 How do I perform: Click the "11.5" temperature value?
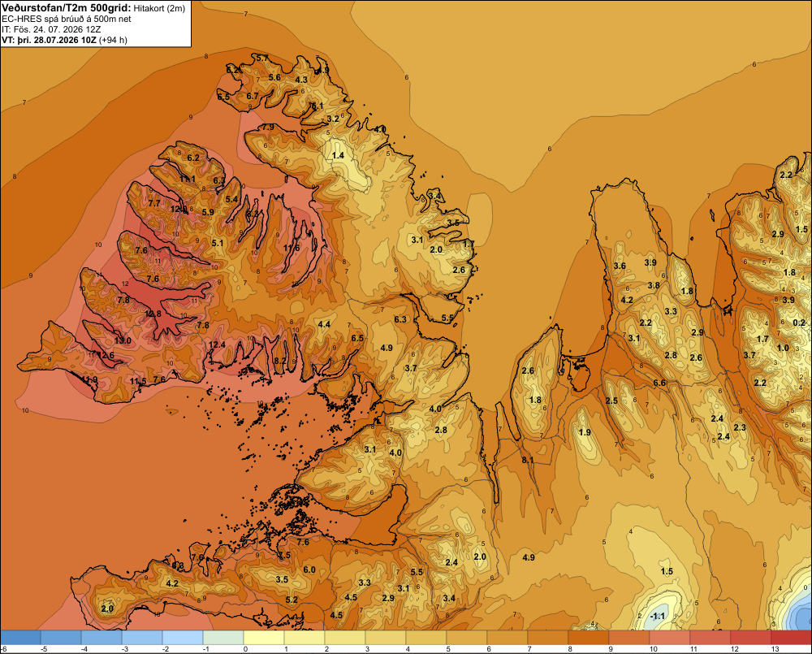click(x=138, y=381)
